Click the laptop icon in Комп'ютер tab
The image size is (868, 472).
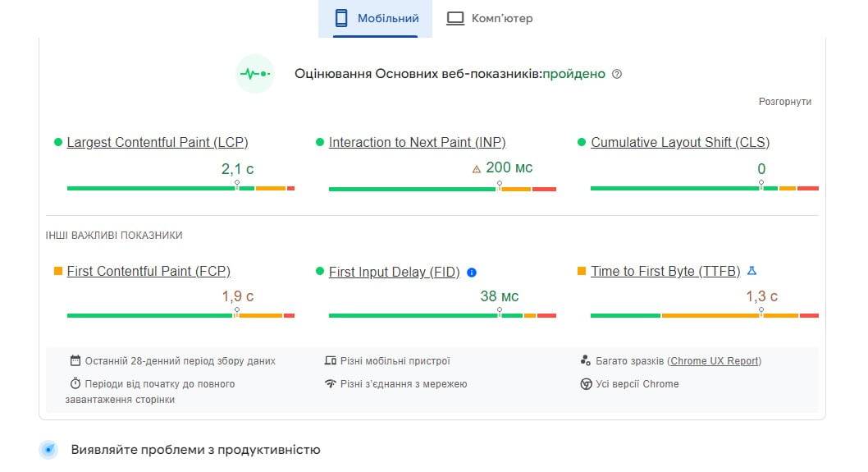coord(455,18)
